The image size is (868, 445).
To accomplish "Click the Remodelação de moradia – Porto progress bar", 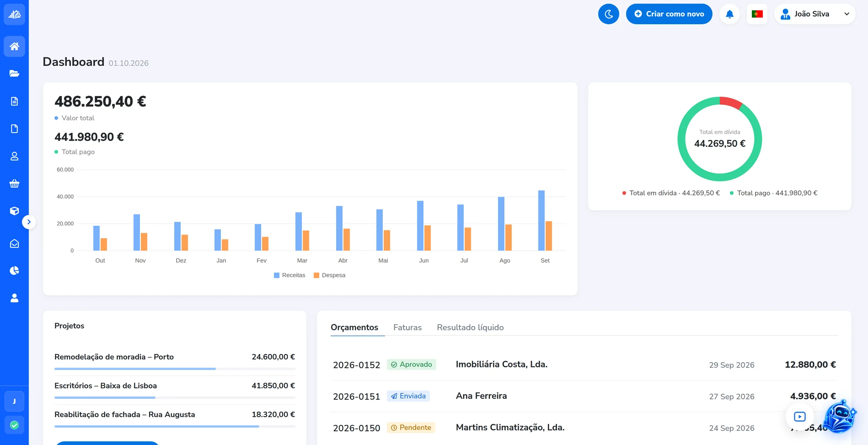I will 175,369.
